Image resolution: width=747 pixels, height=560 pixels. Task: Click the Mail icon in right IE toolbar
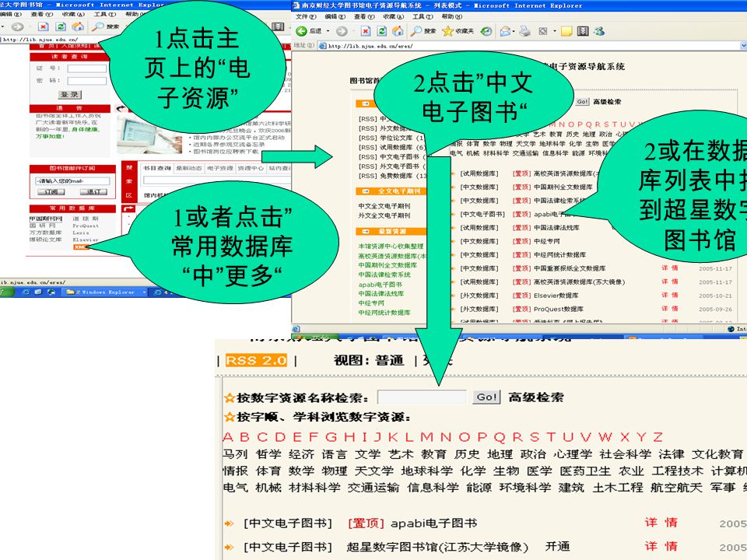coord(505,31)
